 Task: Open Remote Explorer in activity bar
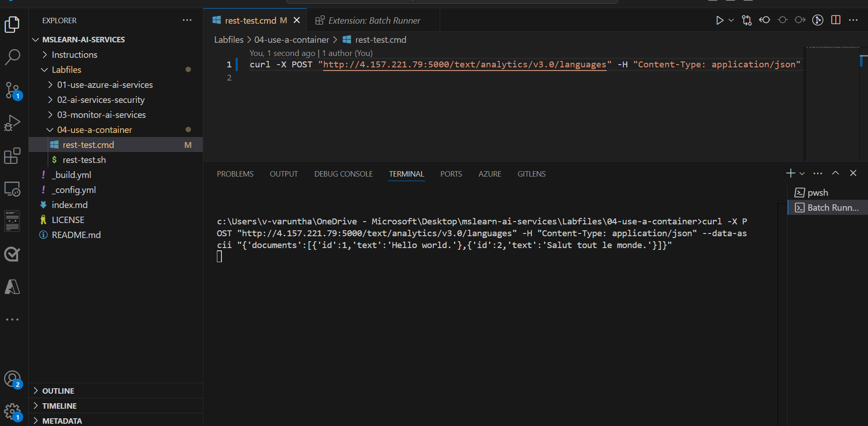click(12, 188)
